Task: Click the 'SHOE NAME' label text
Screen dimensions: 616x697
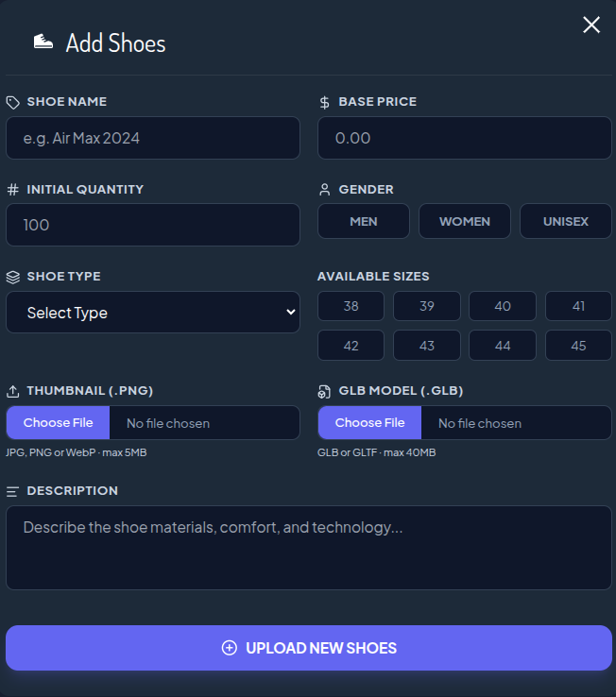Action: [67, 102]
